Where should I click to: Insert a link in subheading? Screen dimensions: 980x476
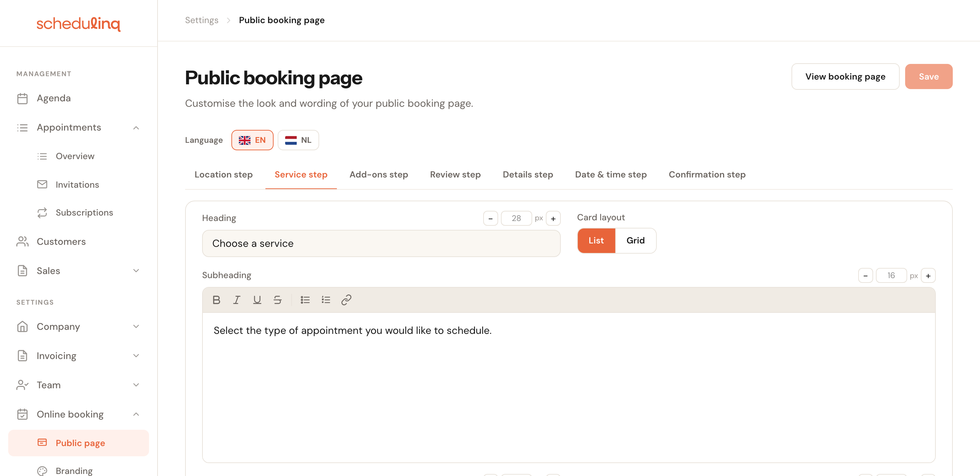[x=346, y=300]
